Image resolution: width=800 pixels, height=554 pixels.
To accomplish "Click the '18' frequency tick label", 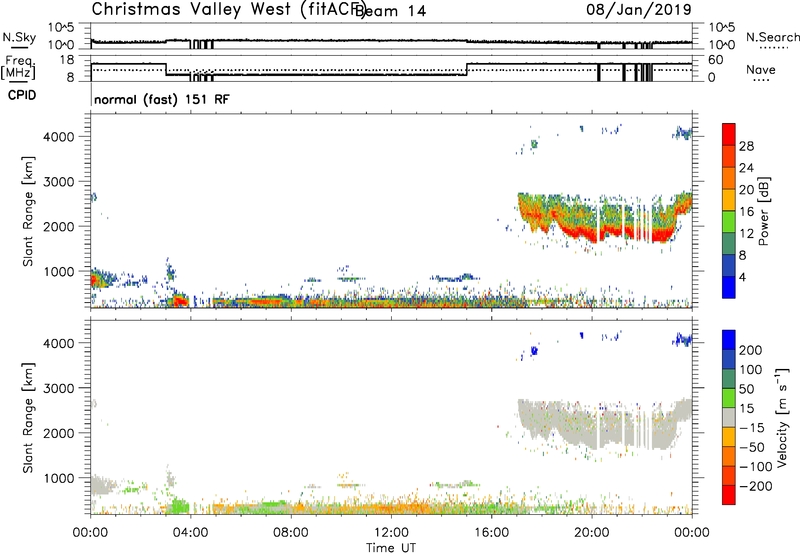I will click(x=66, y=60).
